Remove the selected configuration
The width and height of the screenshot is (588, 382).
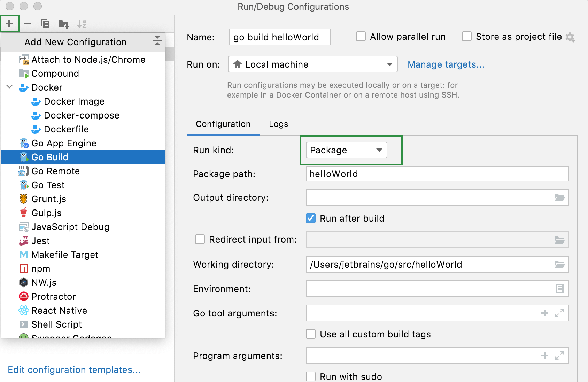click(x=27, y=23)
